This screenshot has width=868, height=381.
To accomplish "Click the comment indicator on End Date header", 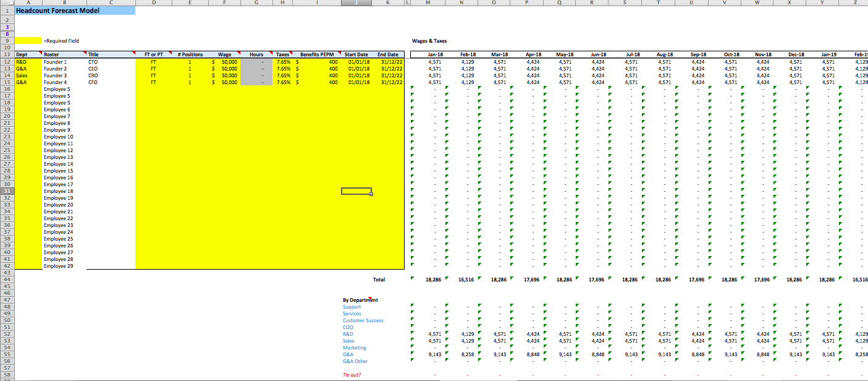I will [x=403, y=54].
